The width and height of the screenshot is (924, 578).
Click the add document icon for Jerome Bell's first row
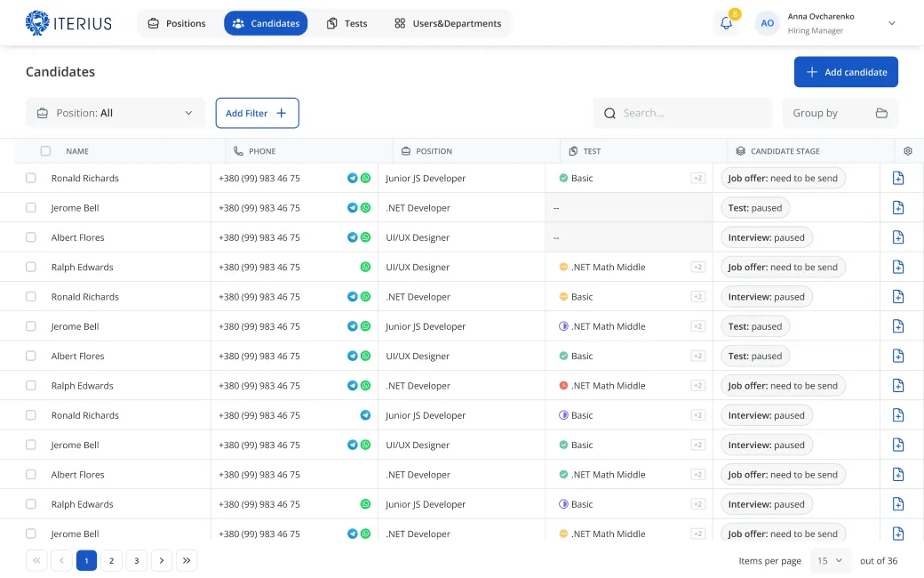898,208
